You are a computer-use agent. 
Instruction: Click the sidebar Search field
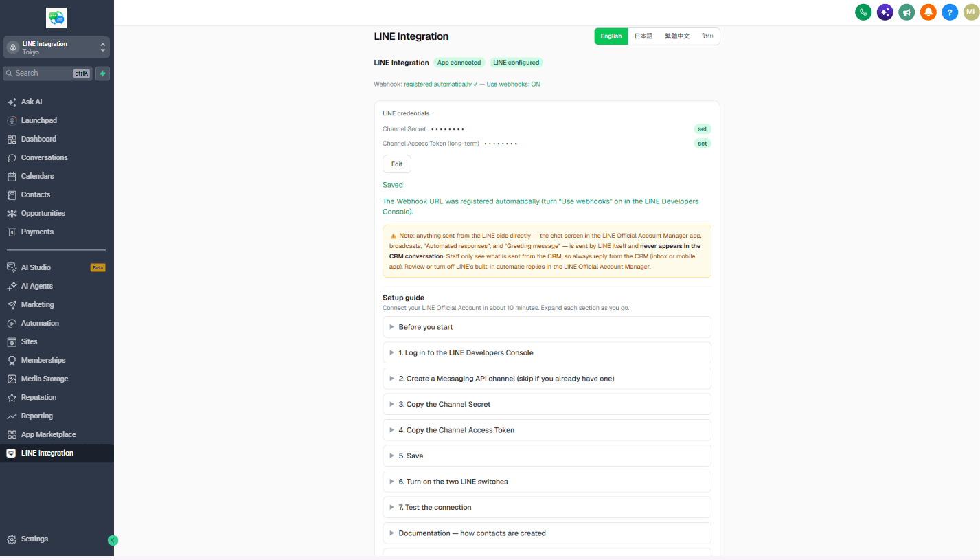coord(47,73)
